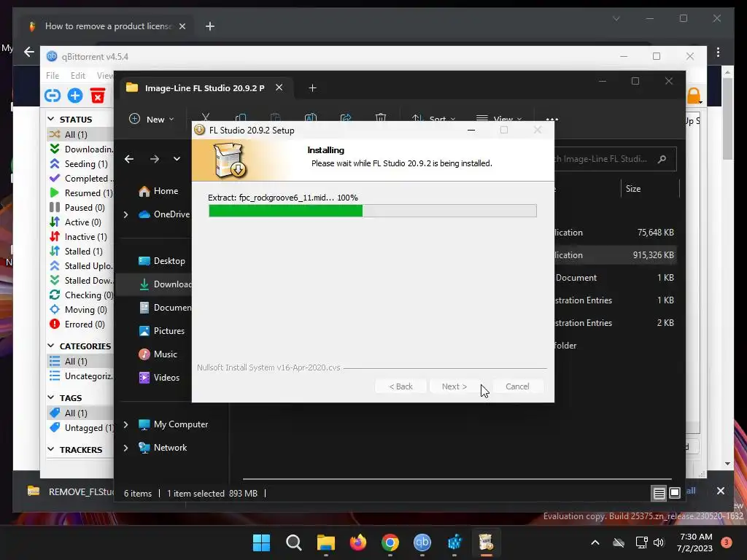The image size is (747, 560).
Task: Open the Sort dropdown in File Explorer
Action: (x=433, y=119)
